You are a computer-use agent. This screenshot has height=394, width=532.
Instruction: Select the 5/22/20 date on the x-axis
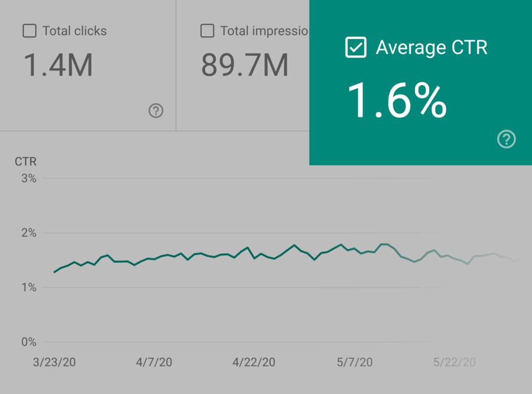455,362
